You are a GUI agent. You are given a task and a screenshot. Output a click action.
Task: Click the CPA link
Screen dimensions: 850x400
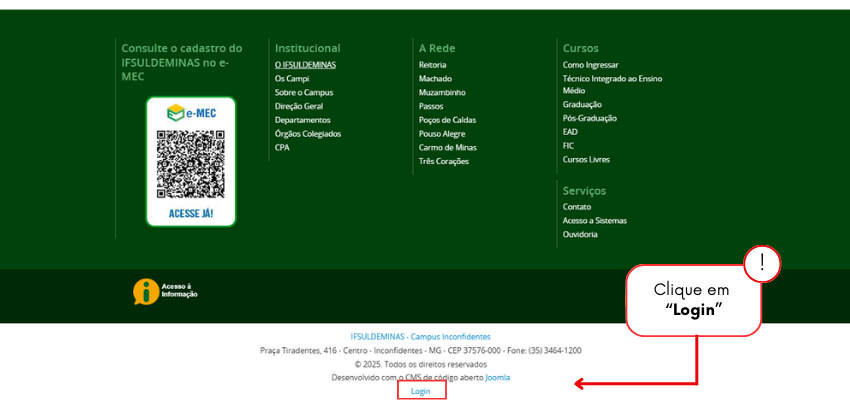click(282, 147)
